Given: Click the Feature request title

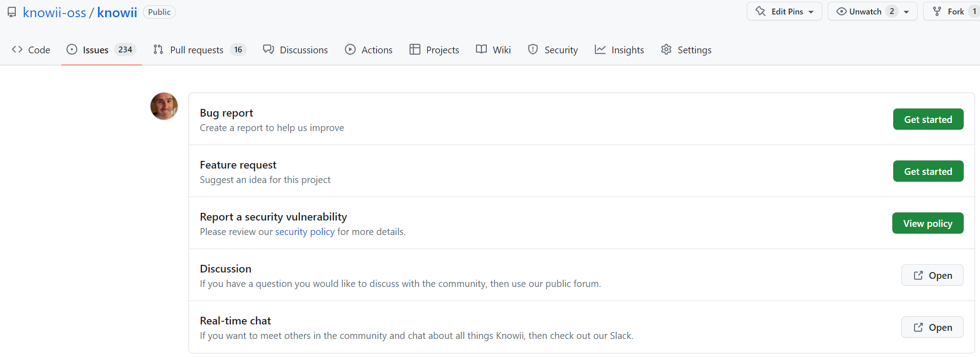Looking at the screenshot, I should point(238,165).
